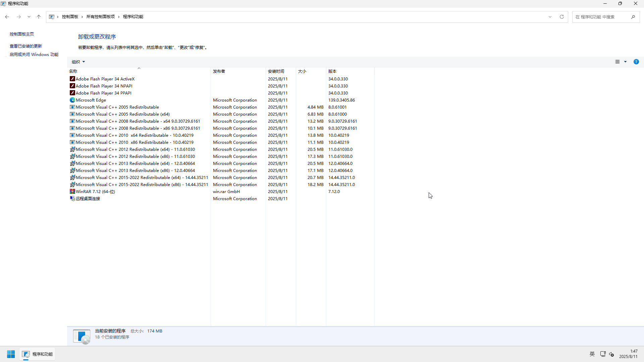Viewport: 644px width, 362px height.
Task: Expand the address bar history dropdown
Action: click(x=550, y=17)
